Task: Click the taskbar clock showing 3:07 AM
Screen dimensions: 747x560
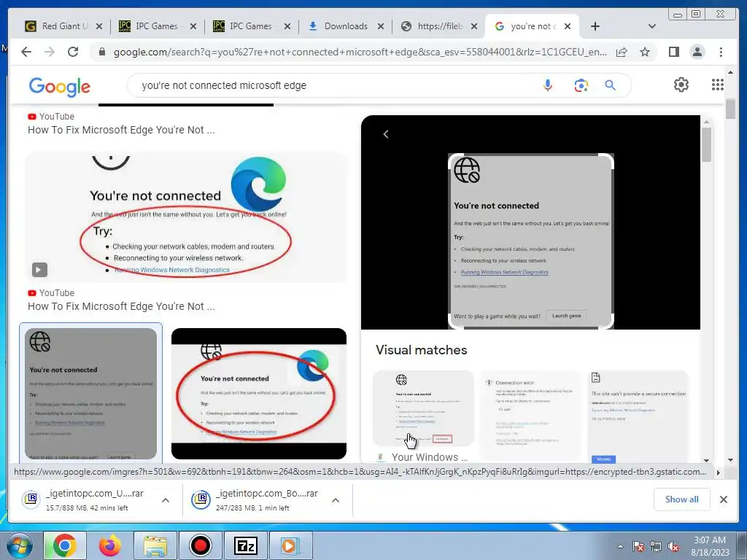Action: (x=709, y=546)
